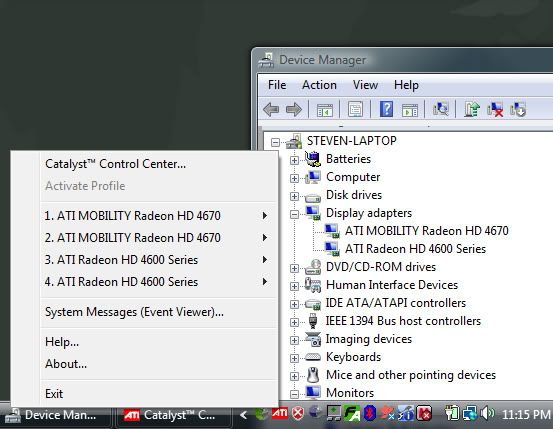Click the Back arrow in Device Manager toolbar
553x429 pixels.
[271, 109]
